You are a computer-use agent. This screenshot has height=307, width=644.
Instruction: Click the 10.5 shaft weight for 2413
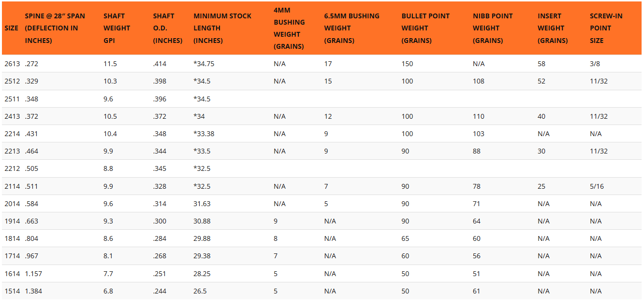tap(110, 116)
